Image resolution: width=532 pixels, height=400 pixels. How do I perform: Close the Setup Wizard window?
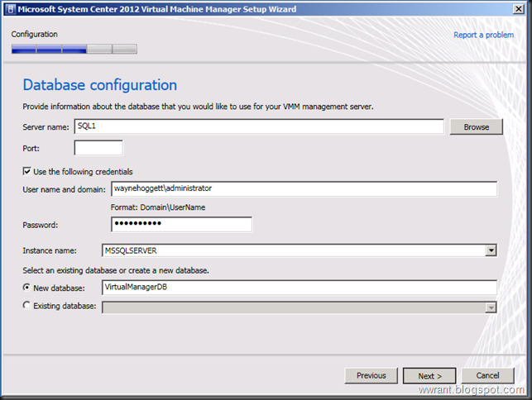(x=519, y=9)
